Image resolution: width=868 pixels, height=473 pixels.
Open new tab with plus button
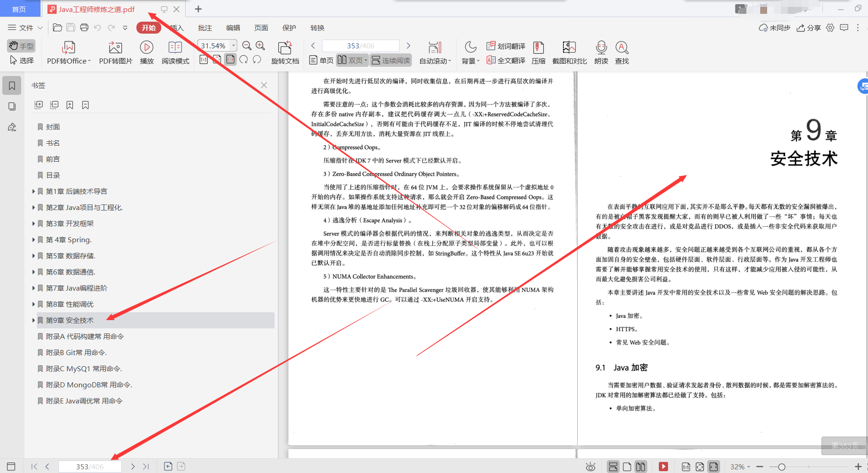(198, 9)
